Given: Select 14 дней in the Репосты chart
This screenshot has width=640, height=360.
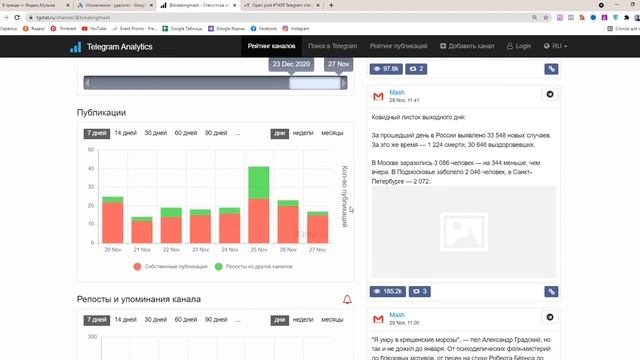Looking at the screenshot, I should 125,320.
